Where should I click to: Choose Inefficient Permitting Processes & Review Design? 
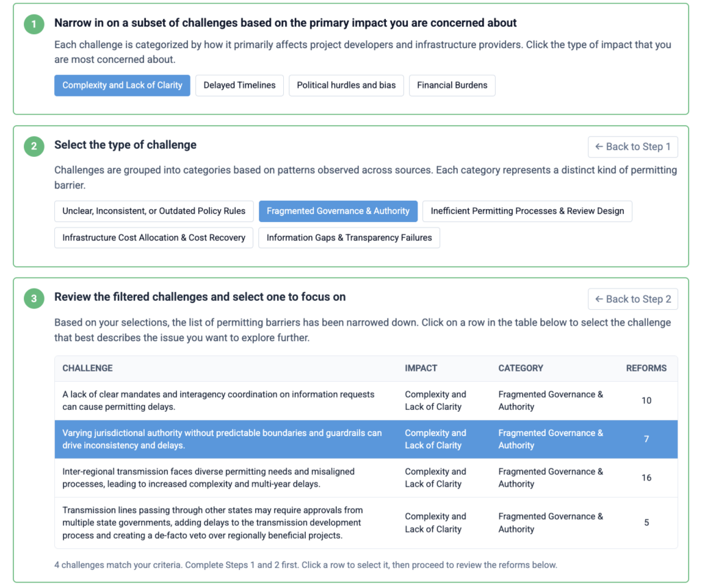click(x=527, y=211)
